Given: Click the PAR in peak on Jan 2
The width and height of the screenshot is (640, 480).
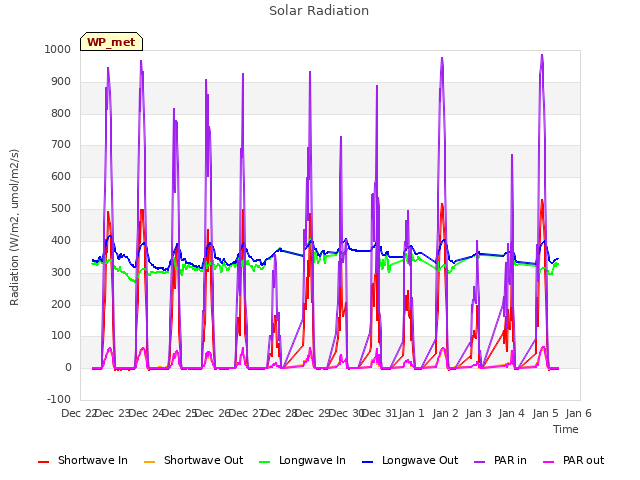Looking at the screenshot, I should 442,58.
